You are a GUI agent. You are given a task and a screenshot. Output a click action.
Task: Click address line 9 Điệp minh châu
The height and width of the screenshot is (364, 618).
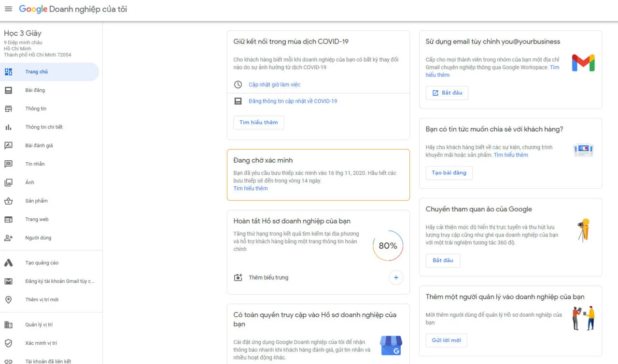point(23,42)
